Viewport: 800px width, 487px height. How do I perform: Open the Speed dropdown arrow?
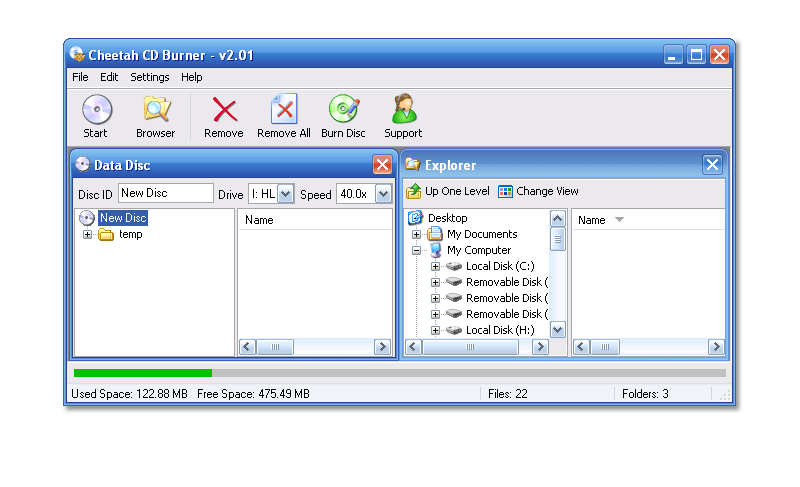tap(383, 194)
